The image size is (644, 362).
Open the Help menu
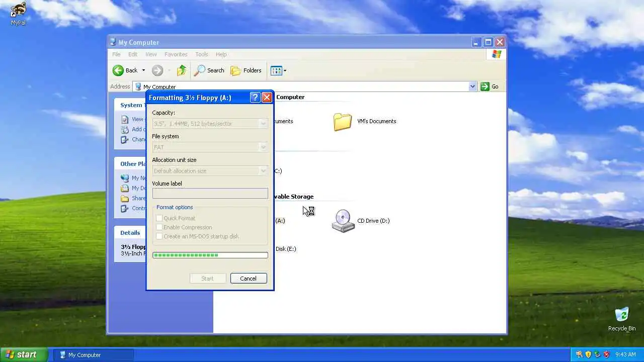click(x=221, y=54)
